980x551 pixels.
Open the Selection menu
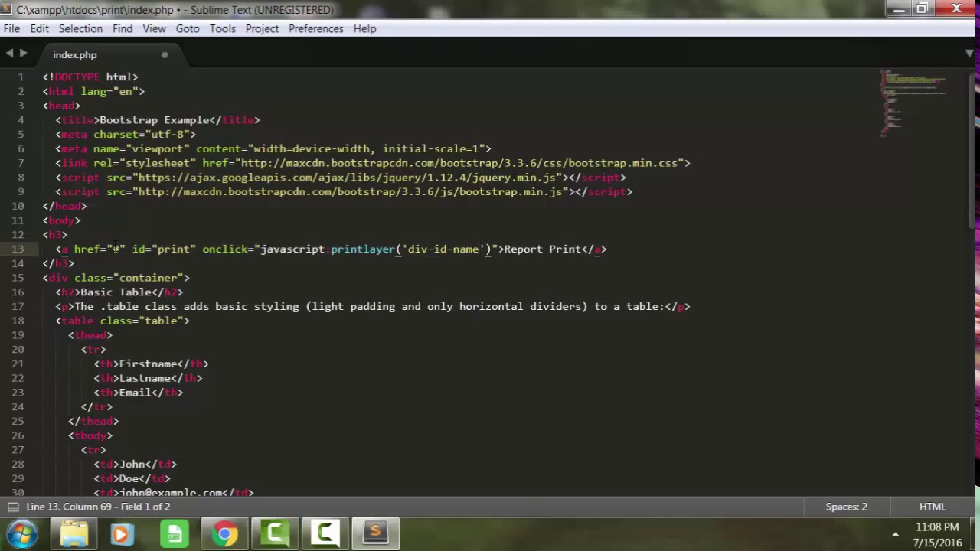[x=80, y=28]
